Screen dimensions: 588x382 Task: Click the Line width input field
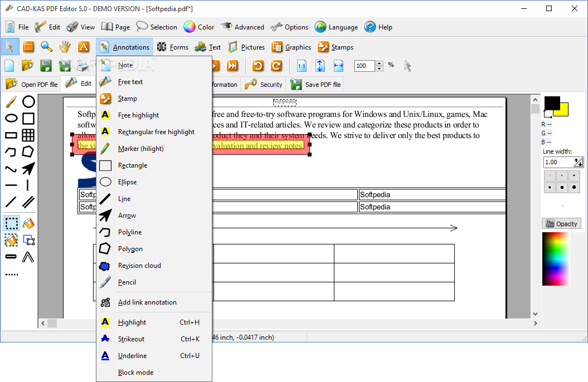559,162
